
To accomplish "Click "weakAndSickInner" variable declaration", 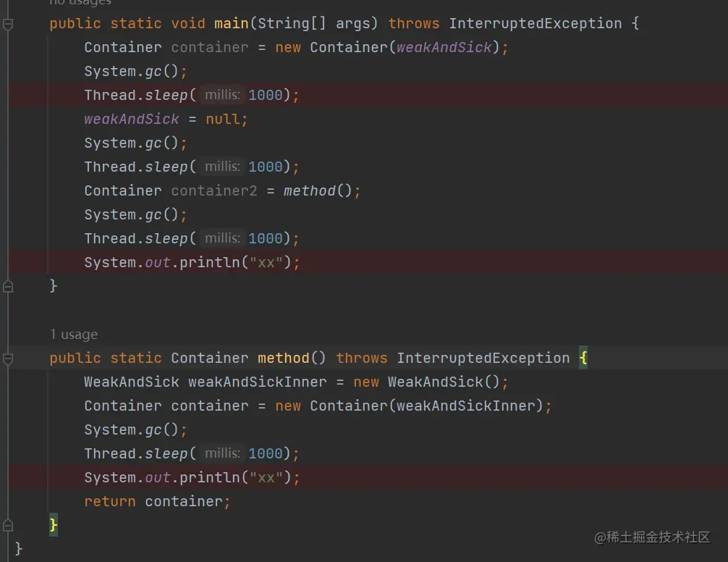I will (x=257, y=382).
